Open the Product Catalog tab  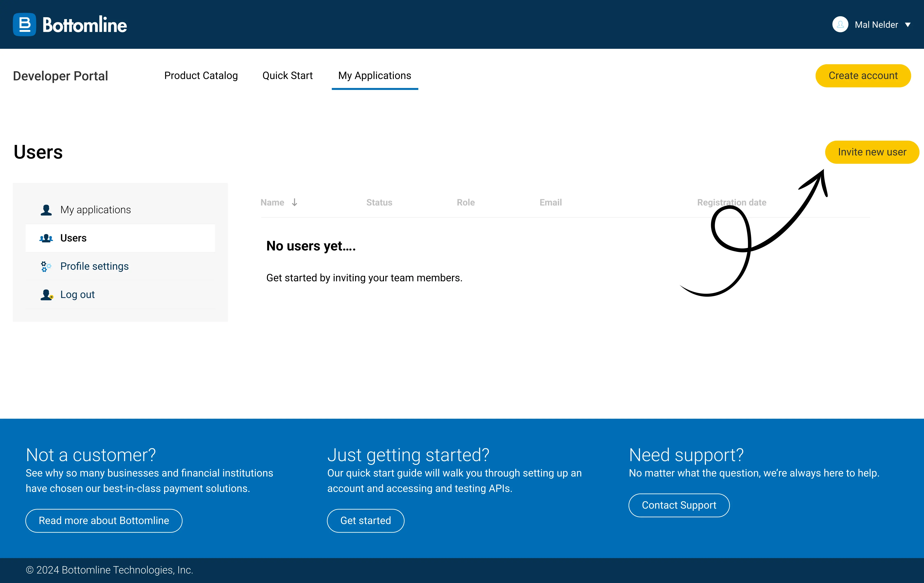click(x=201, y=76)
